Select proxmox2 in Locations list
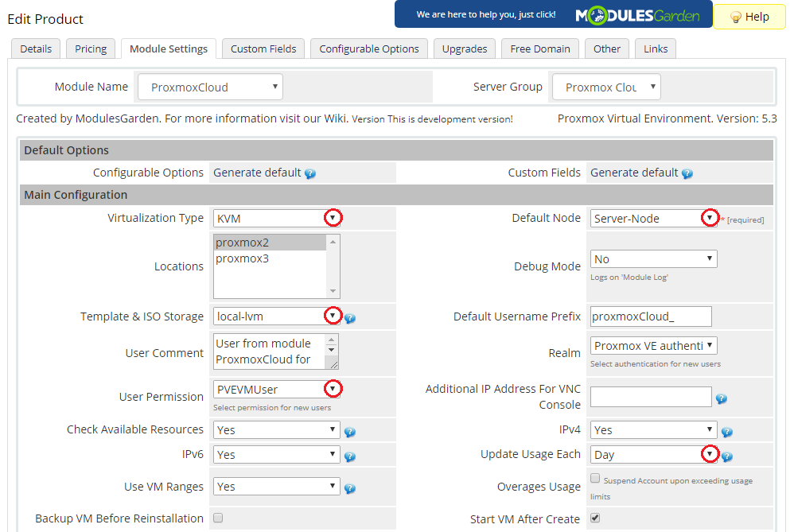Image resolution: width=794 pixels, height=532 pixels. pyautogui.click(x=270, y=243)
